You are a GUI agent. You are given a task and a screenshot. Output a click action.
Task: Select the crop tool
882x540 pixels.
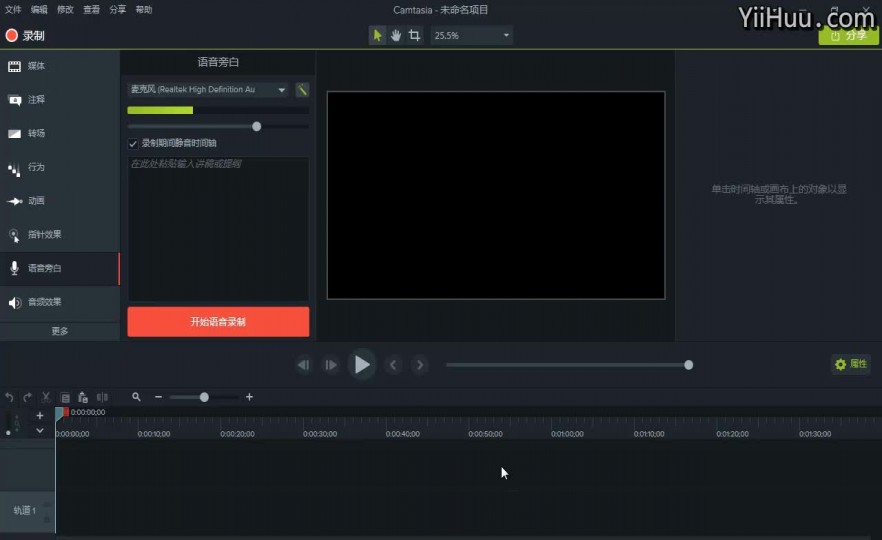pos(415,35)
